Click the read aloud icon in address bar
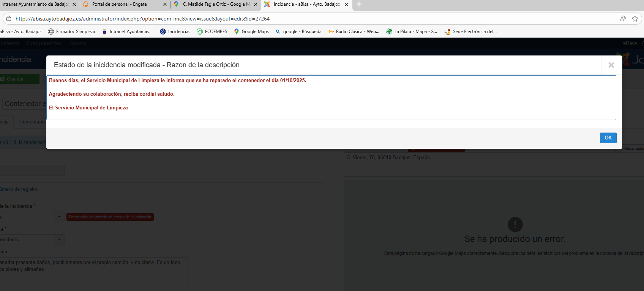Image resolution: width=644 pixels, height=291 pixels. point(623,19)
